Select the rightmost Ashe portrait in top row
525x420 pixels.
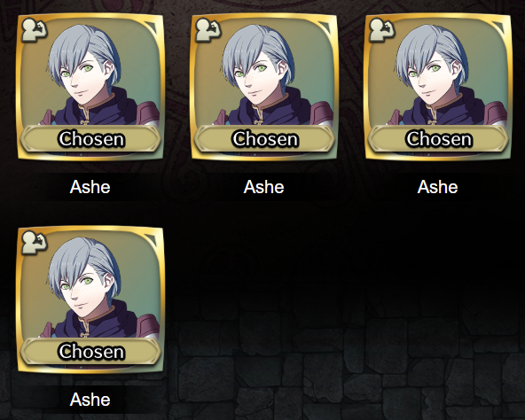click(x=438, y=87)
